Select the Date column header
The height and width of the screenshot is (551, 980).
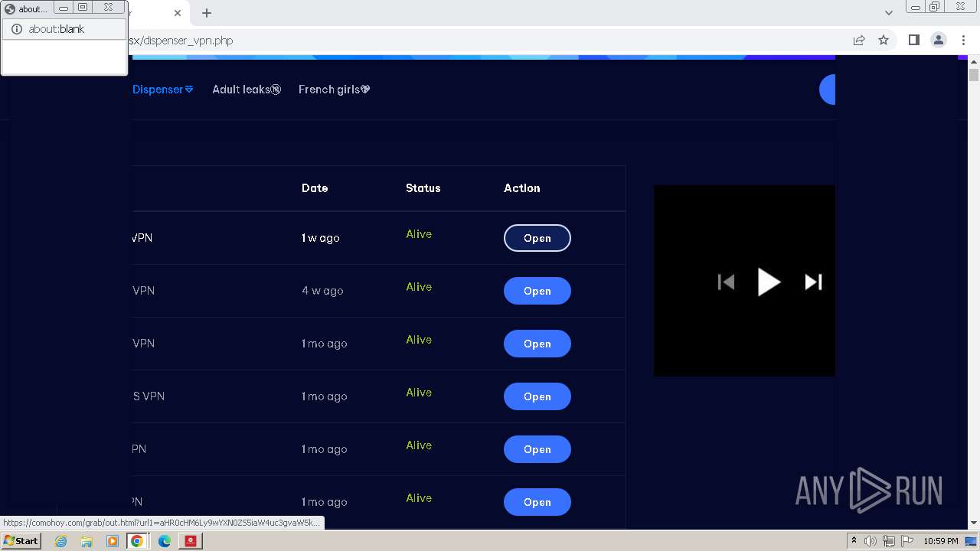315,188
